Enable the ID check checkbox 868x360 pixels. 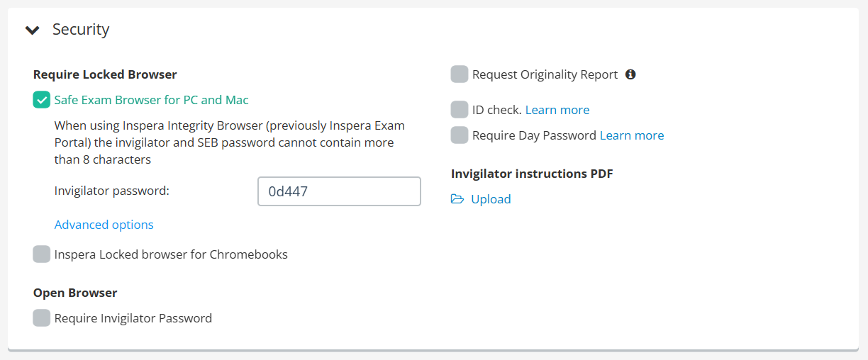[x=460, y=110]
